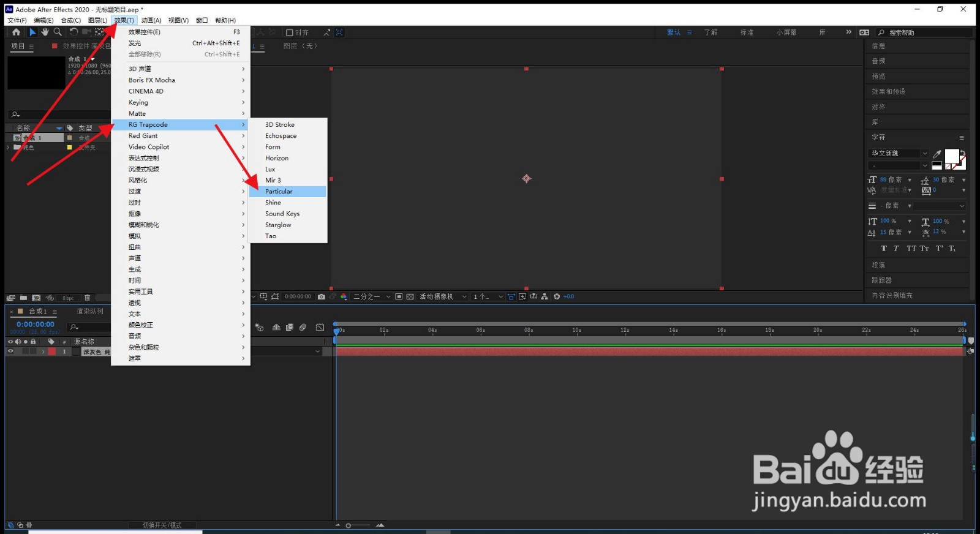Click the motion blur enable icon
This screenshot has height=534, width=980.
tap(303, 328)
